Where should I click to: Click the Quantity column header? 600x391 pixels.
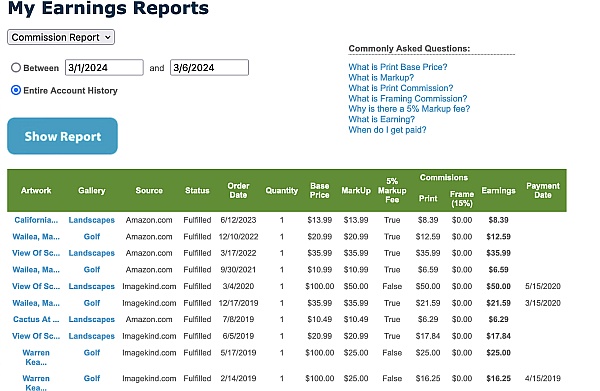point(282,191)
